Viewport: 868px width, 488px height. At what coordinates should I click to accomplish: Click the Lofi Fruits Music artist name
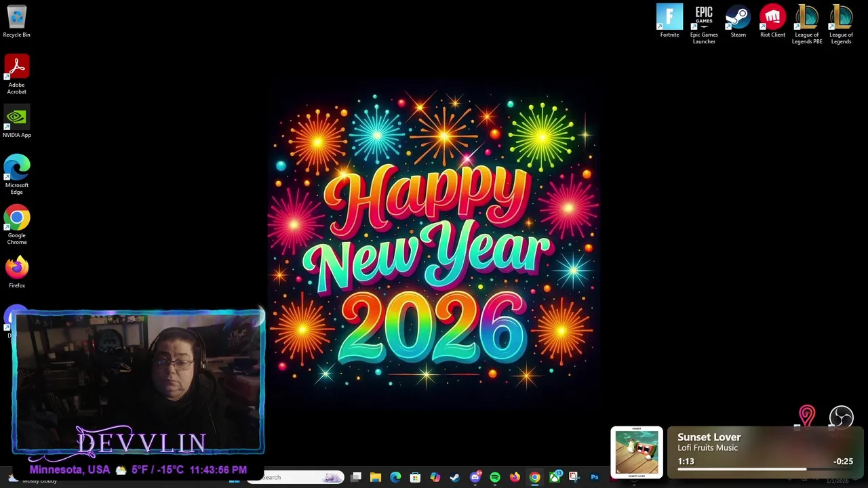(x=707, y=448)
